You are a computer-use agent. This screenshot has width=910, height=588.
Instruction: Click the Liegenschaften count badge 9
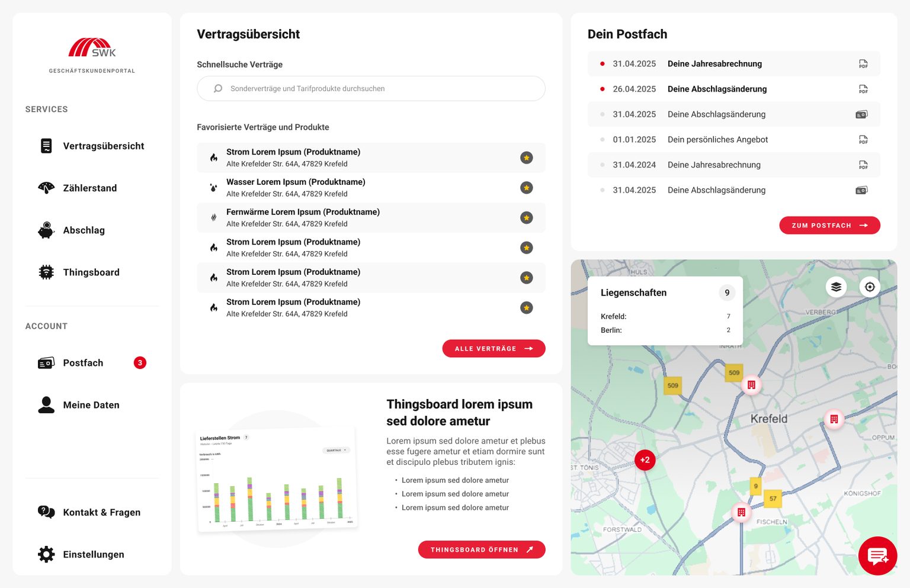click(727, 293)
